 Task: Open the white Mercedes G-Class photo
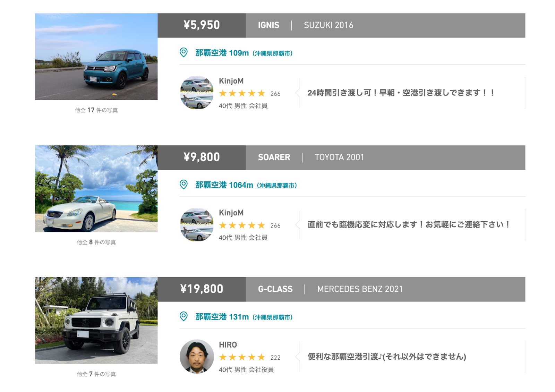coord(96,321)
